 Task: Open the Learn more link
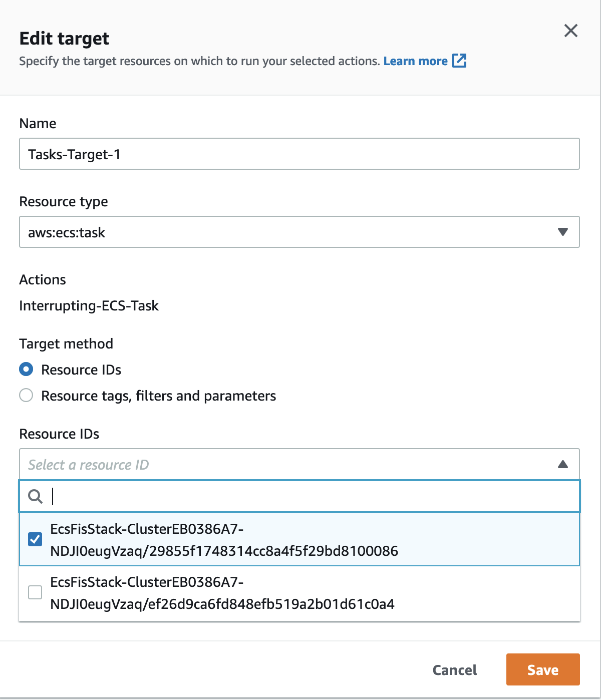[416, 61]
